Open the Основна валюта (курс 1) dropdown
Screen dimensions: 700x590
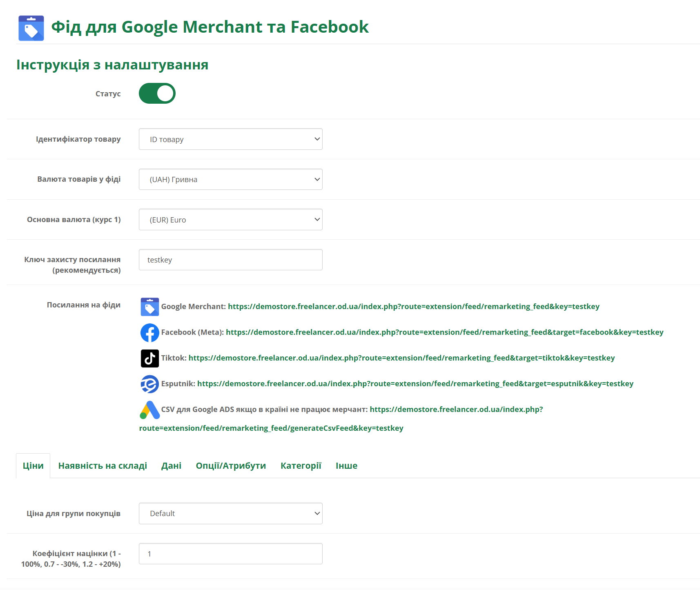[231, 220]
